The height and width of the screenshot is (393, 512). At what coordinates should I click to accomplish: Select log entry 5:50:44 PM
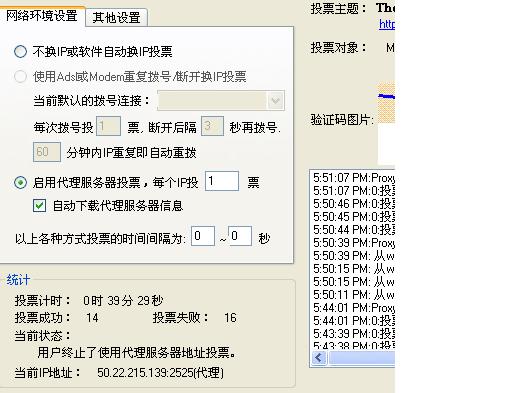pyautogui.click(x=354, y=230)
